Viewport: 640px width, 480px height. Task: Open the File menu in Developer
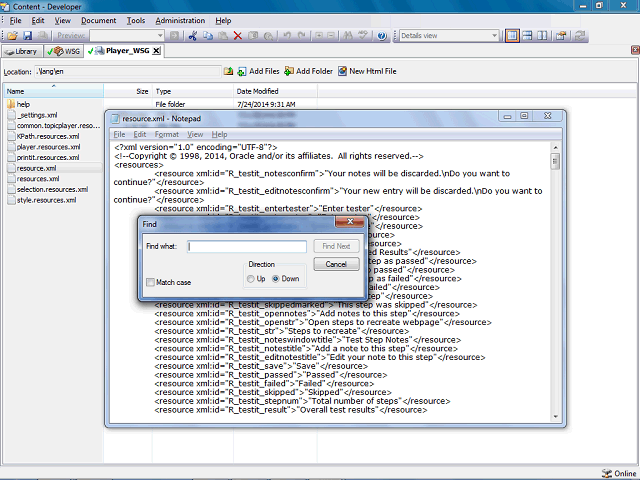tap(16, 21)
